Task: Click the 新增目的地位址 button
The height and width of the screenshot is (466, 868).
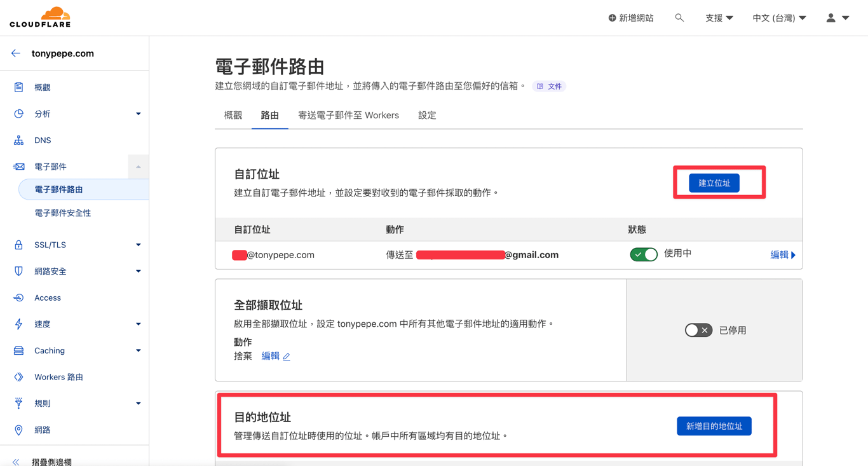Action: pos(714,426)
